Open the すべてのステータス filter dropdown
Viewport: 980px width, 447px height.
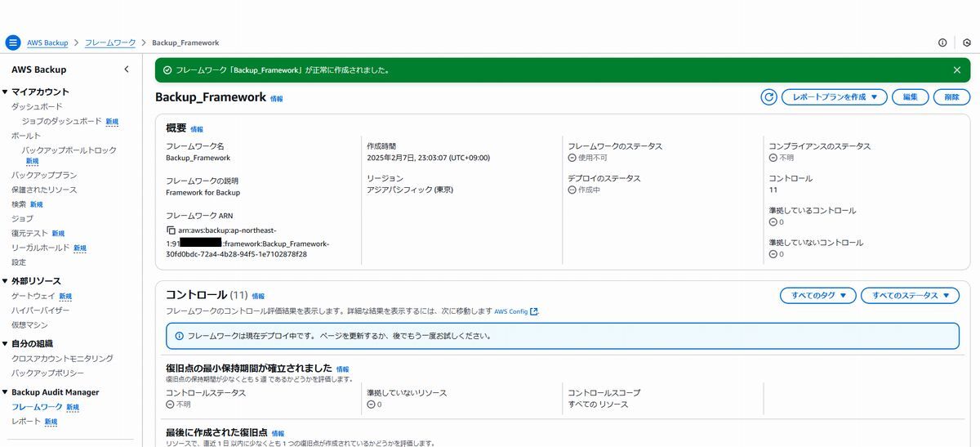click(910, 296)
